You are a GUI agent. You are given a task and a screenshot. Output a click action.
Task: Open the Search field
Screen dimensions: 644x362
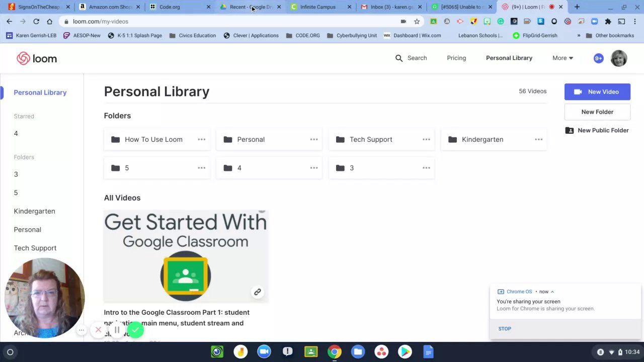(411, 58)
